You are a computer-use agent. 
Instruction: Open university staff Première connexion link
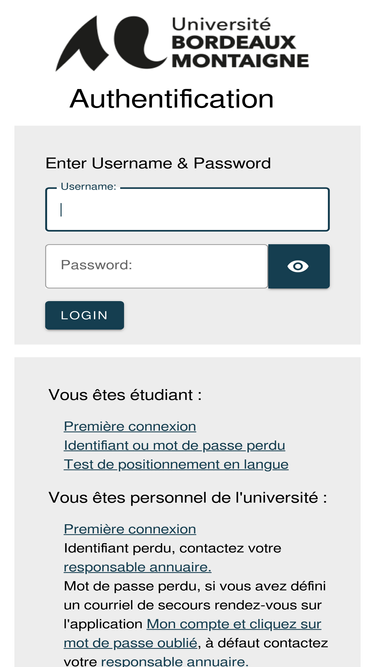[130, 529]
